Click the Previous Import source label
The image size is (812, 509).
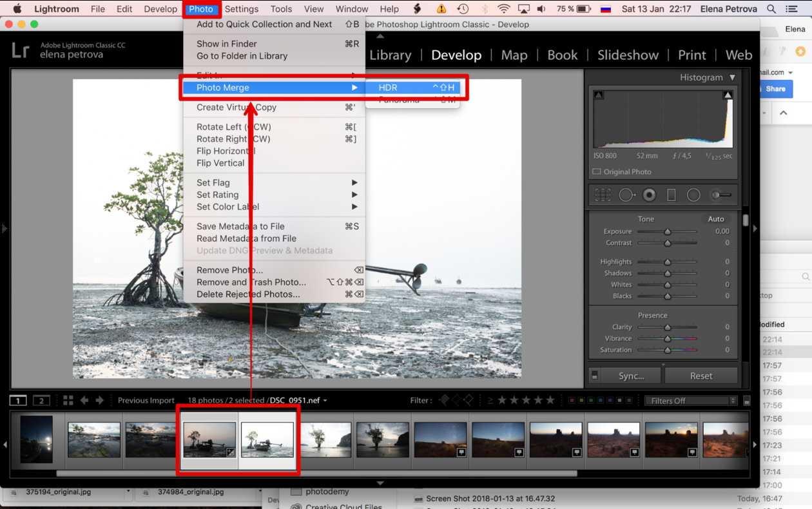coord(146,401)
